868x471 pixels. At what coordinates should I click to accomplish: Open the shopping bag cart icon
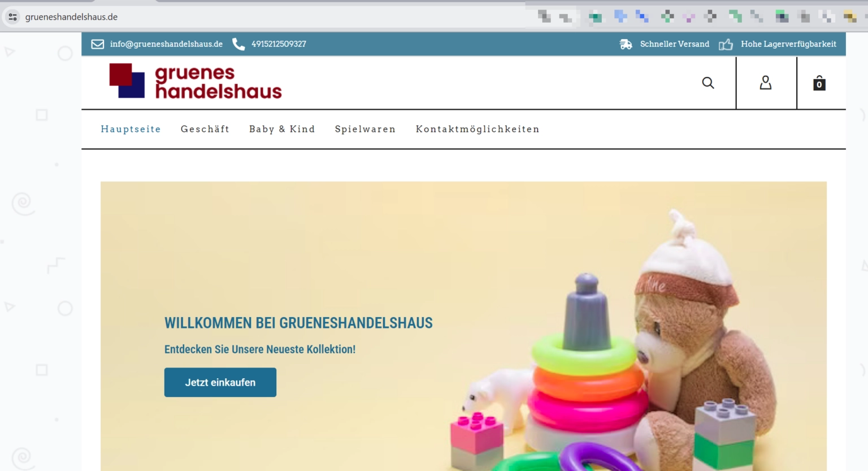819,83
